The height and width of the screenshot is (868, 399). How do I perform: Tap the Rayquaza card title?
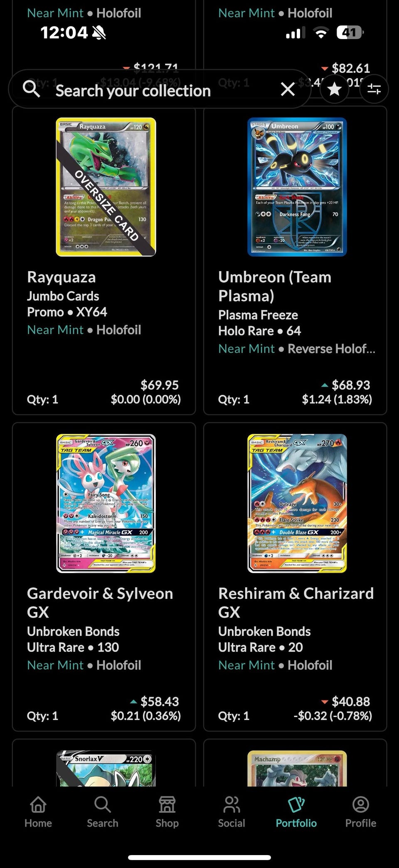(x=62, y=277)
